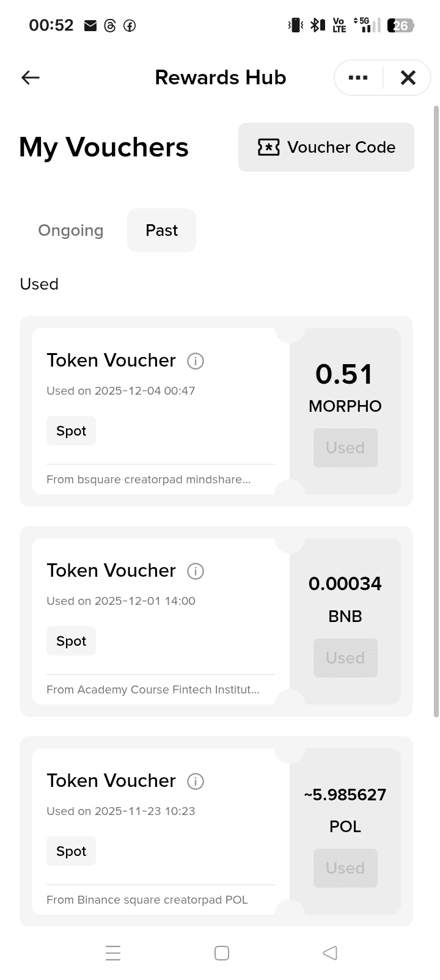Viewport: 440px width, 980px height.
Task: Tap the back arrow in header
Action: (31, 78)
